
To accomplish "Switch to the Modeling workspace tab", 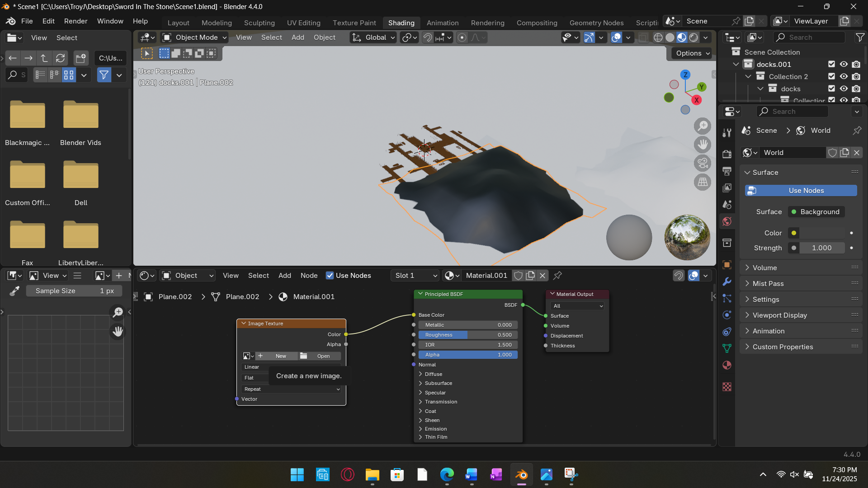I will pyautogui.click(x=217, y=23).
